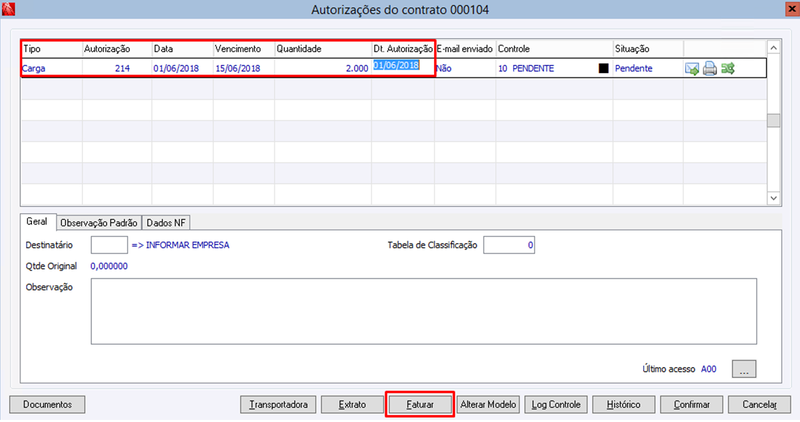The width and height of the screenshot is (800, 422).
Task: Open the Observação Padrão tab
Action: point(98,223)
